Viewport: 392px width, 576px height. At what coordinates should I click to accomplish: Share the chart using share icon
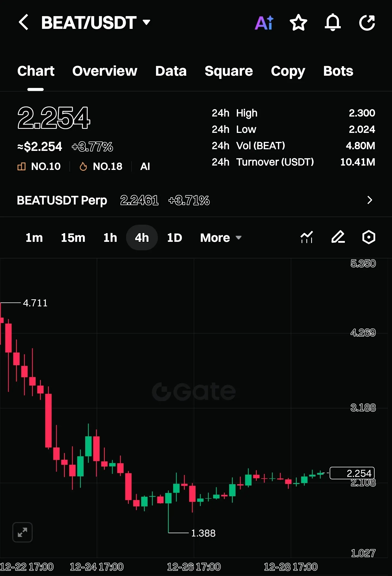click(367, 22)
